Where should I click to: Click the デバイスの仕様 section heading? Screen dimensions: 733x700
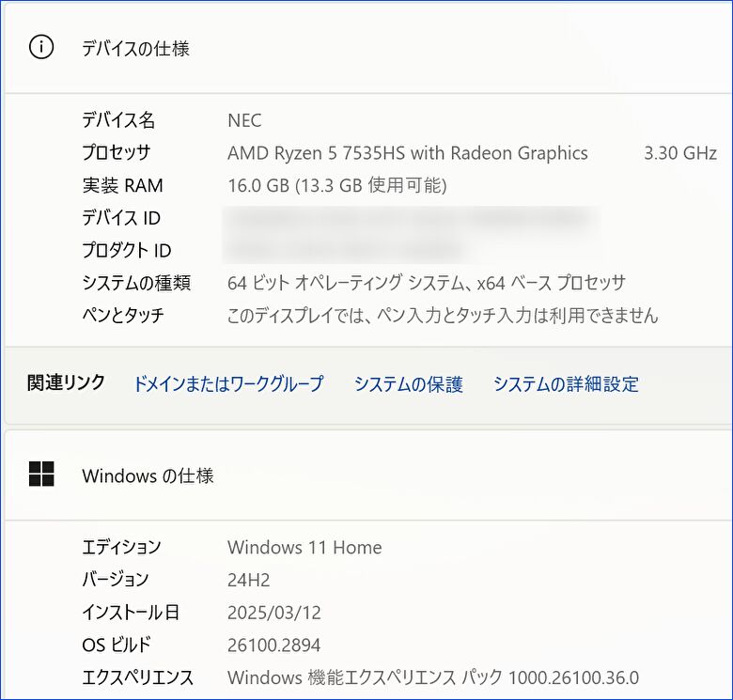click(135, 48)
